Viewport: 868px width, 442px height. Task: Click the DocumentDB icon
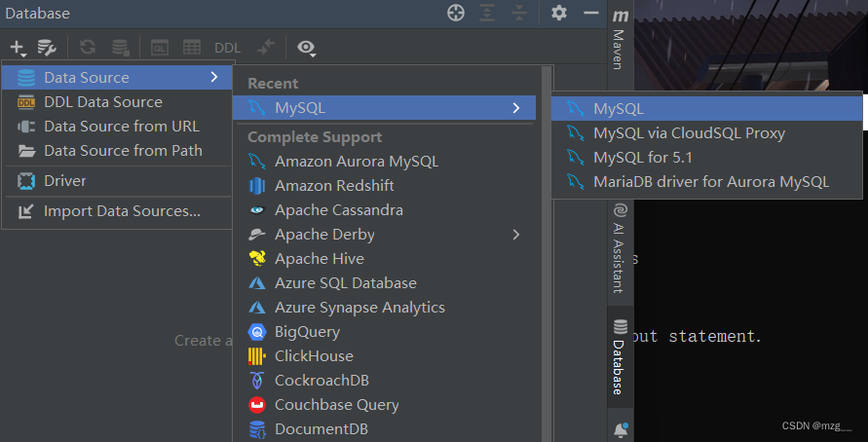click(257, 429)
